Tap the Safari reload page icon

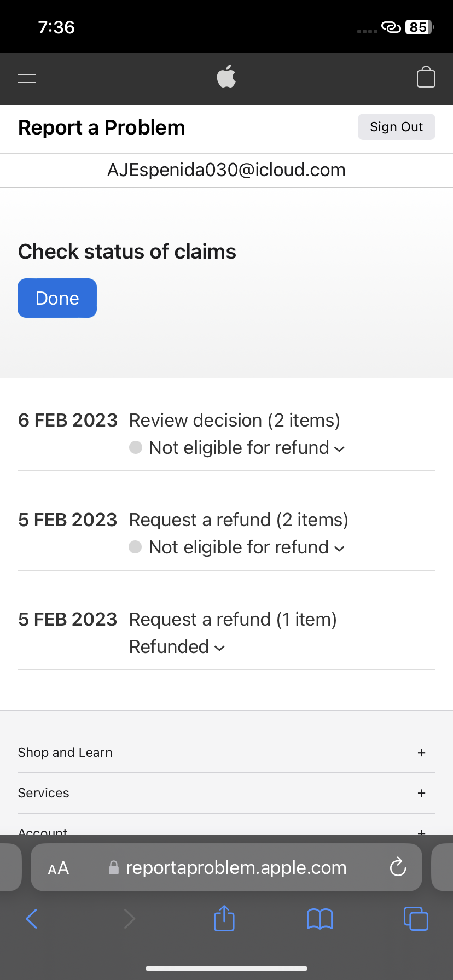point(398,867)
